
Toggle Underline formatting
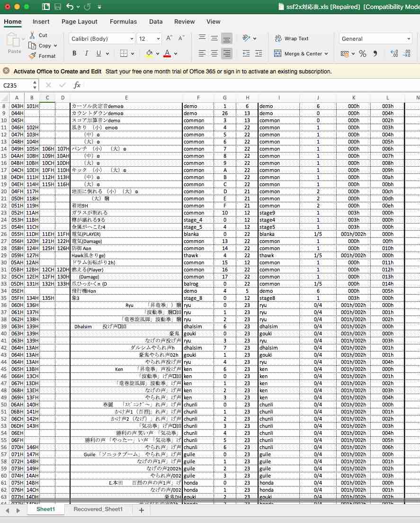98,54
